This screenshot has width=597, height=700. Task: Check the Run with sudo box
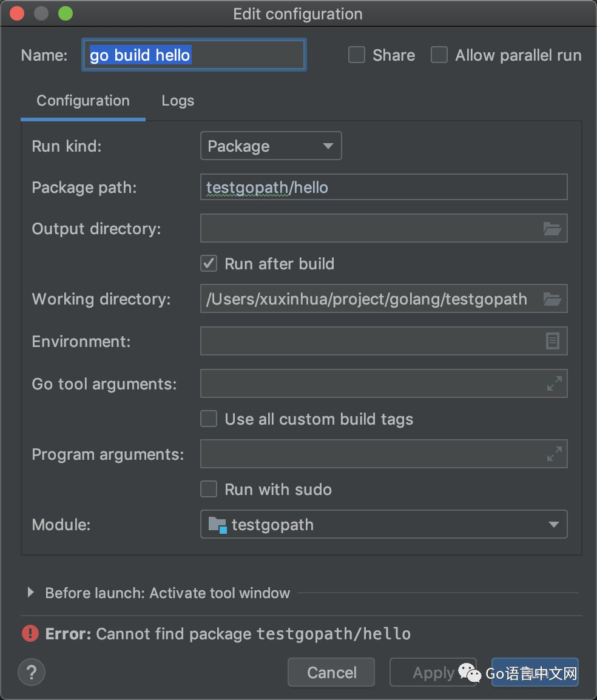[x=209, y=490]
